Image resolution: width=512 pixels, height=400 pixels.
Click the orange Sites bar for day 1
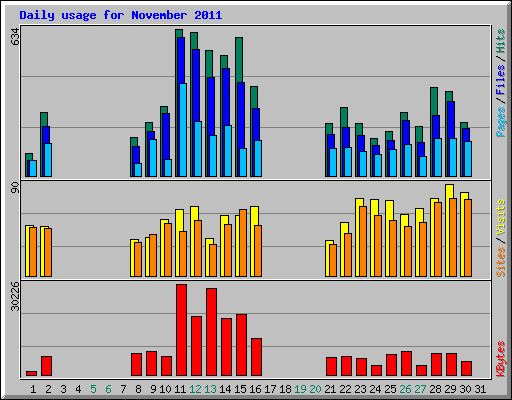click(x=33, y=252)
